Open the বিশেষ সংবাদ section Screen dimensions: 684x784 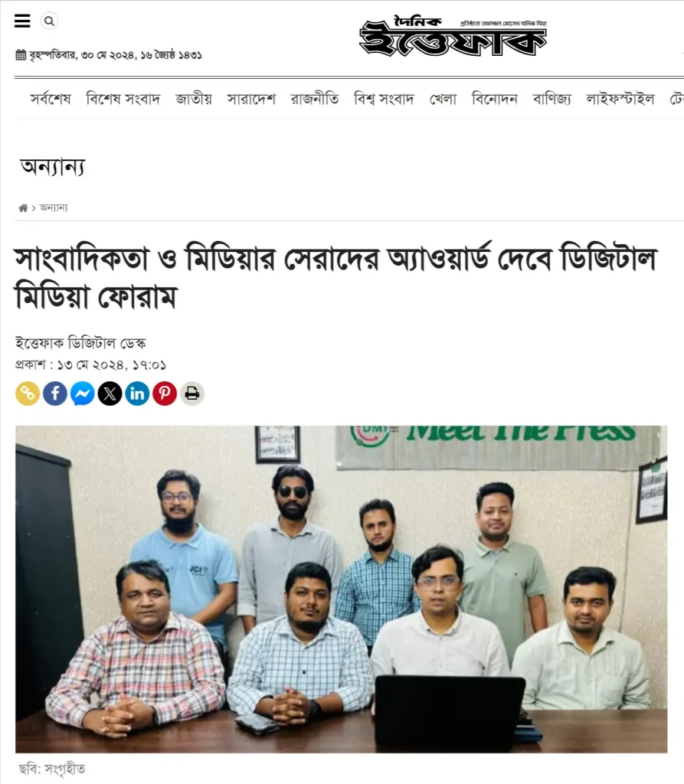123,99
